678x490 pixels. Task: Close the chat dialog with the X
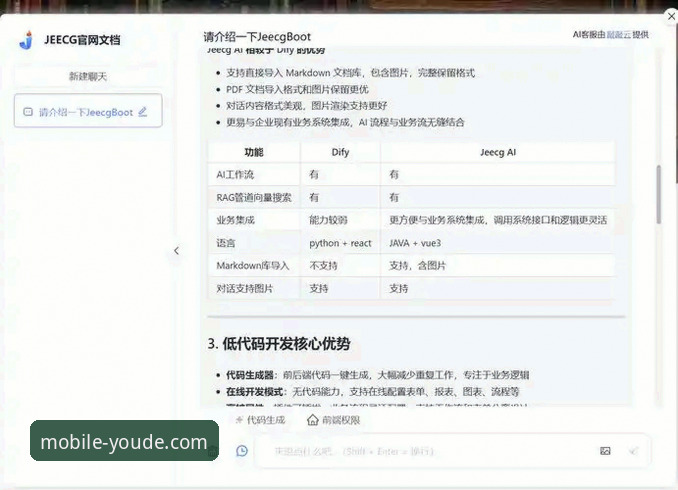coord(671,16)
